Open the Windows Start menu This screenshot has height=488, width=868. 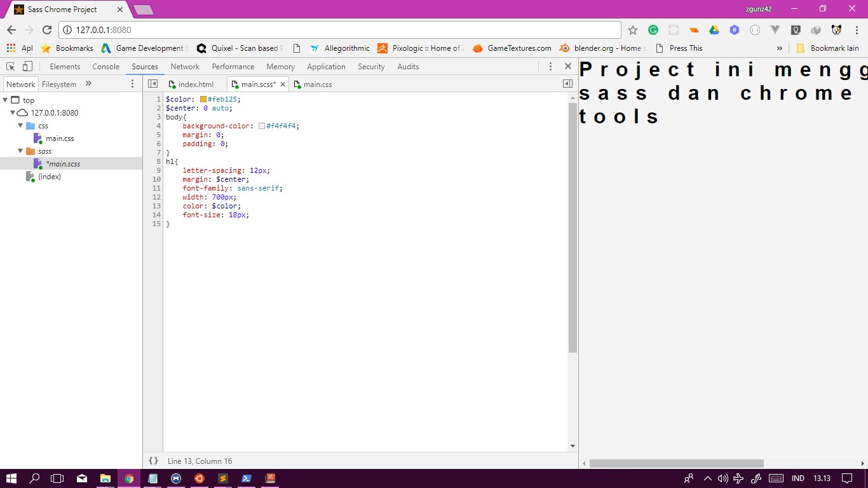[x=11, y=478]
